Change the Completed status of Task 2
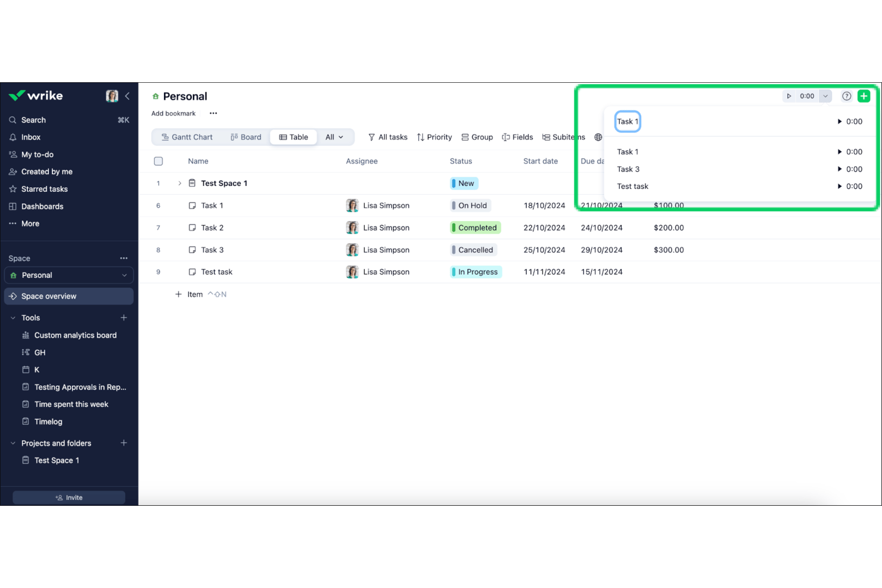Viewport: 882px width, 588px height. 475,228
